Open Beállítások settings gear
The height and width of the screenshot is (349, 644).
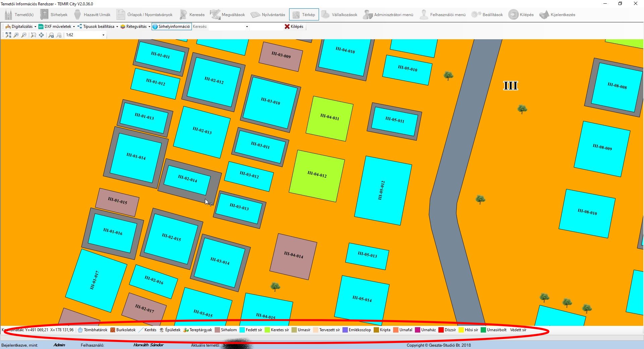pos(487,15)
